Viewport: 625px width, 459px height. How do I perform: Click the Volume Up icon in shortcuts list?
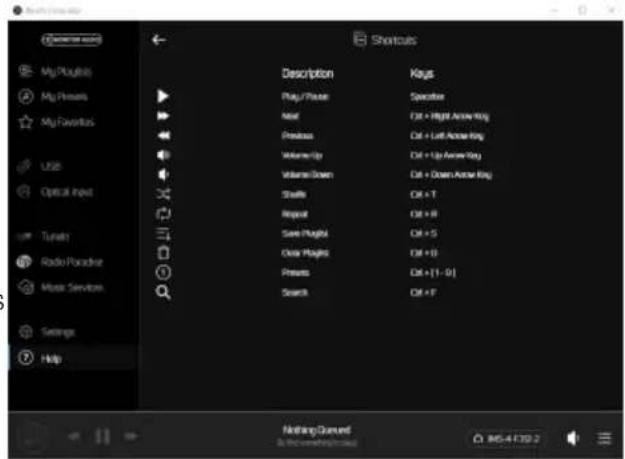163,155
